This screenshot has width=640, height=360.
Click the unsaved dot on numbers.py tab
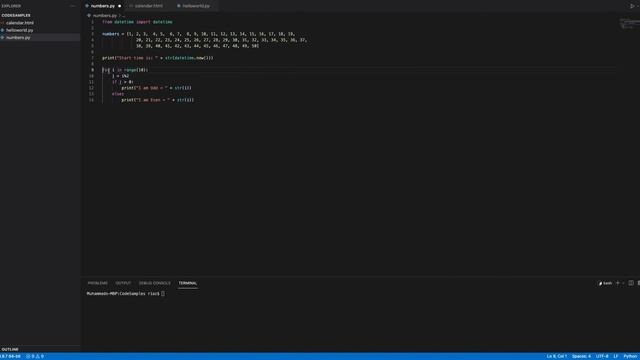[x=120, y=6]
